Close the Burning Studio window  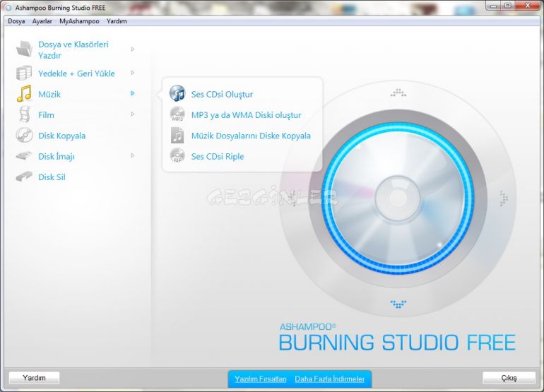[527, 6]
